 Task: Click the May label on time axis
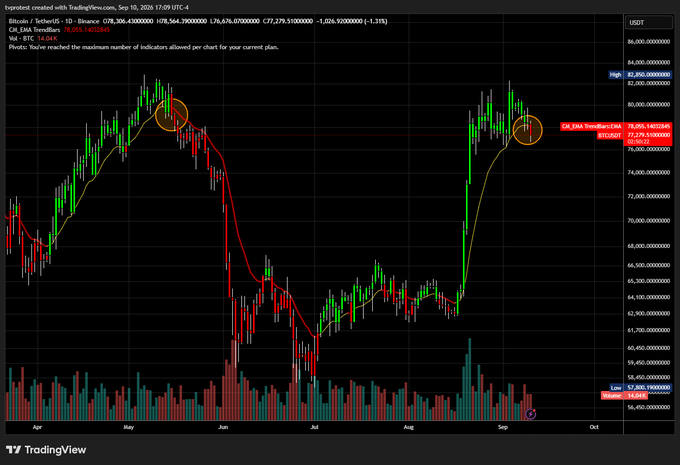[128, 427]
